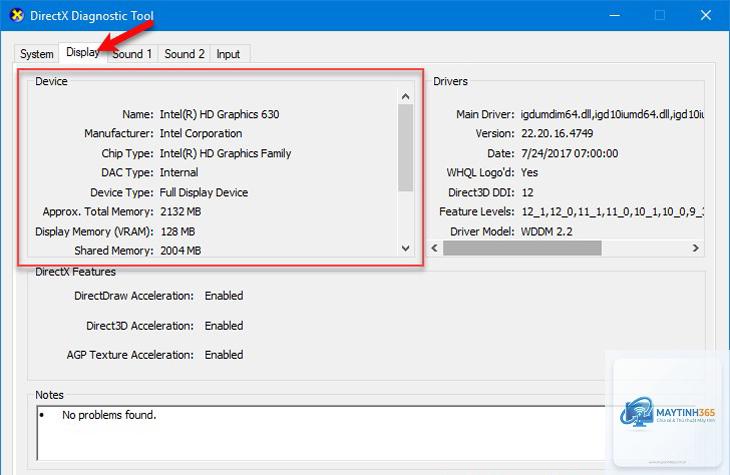The height and width of the screenshot is (475, 730).
Task: Click the Device list scroll down arrow
Action: [406, 248]
